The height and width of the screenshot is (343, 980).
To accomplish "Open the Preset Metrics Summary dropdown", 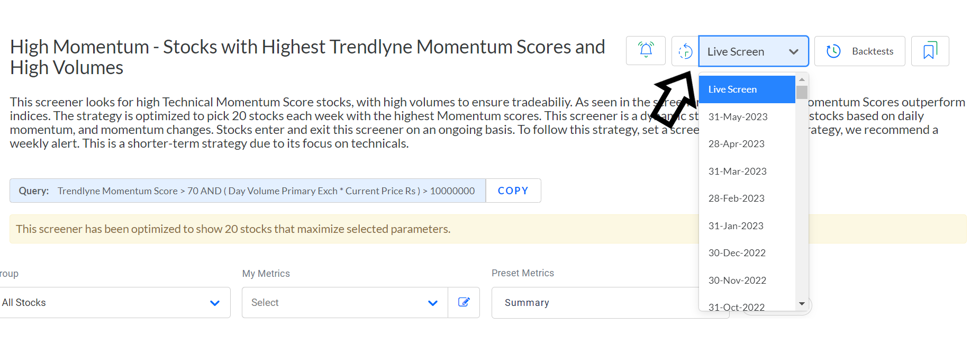I will click(610, 303).
